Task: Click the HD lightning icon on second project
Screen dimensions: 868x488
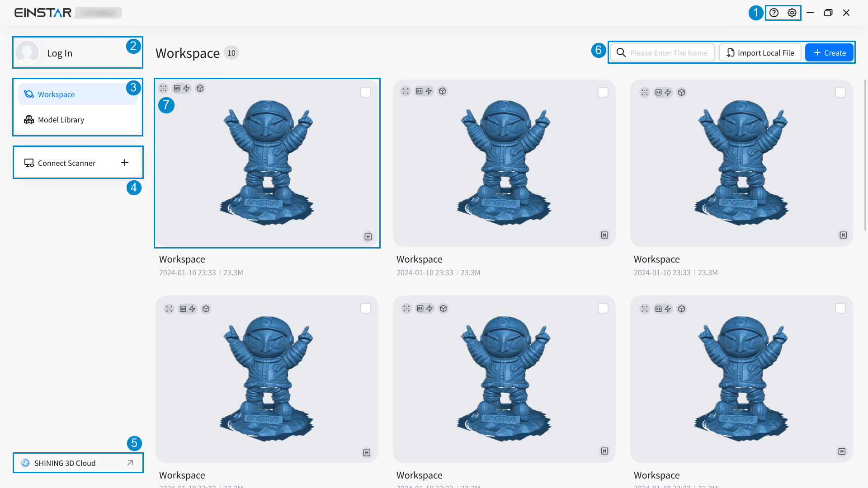Action: click(x=424, y=91)
